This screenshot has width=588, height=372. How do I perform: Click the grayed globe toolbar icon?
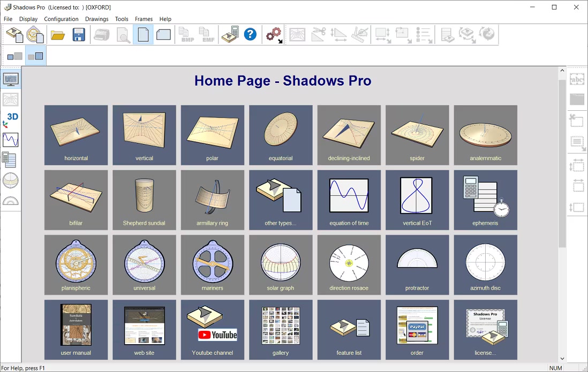pyautogui.click(x=487, y=34)
